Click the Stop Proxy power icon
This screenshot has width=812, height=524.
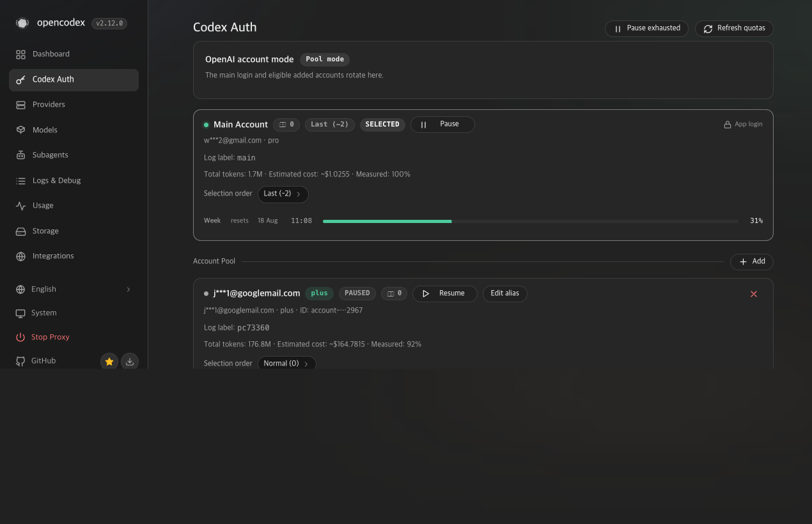point(20,337)
